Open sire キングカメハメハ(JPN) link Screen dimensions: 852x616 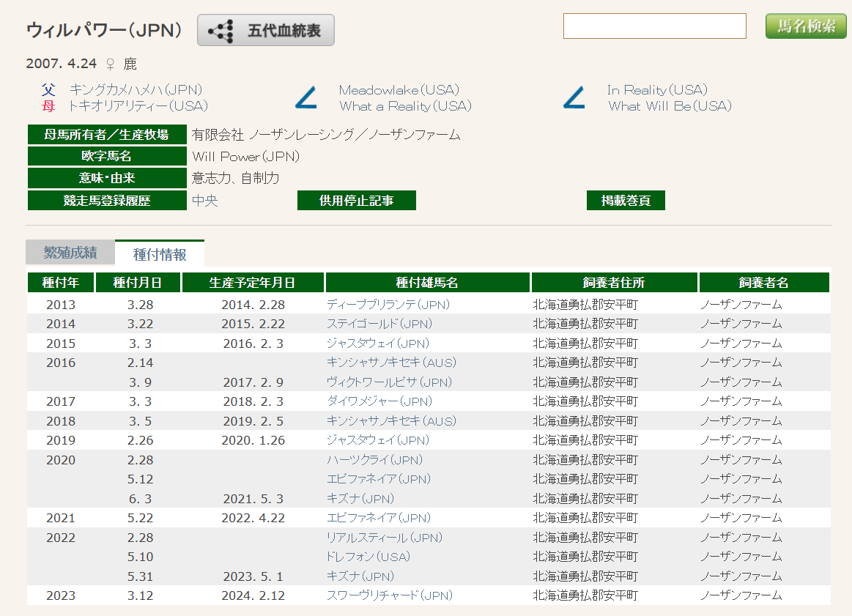[136, 90]
